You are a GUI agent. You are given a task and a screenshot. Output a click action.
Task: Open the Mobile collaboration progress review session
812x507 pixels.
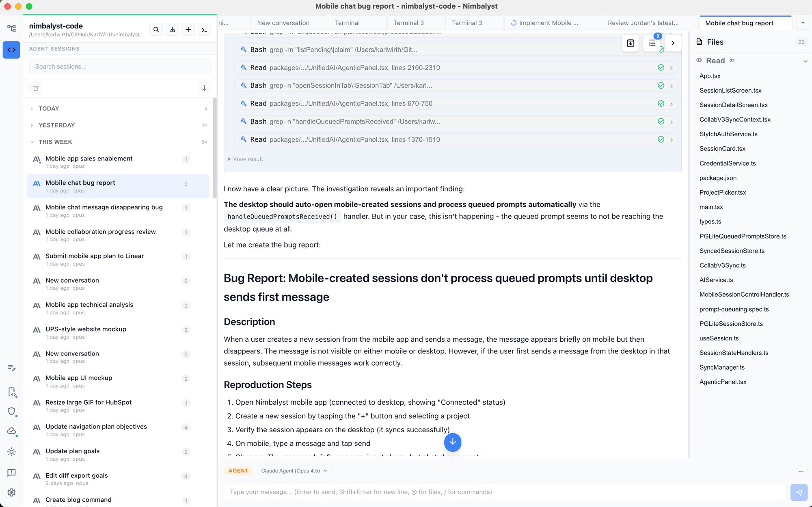coord(101,232)
